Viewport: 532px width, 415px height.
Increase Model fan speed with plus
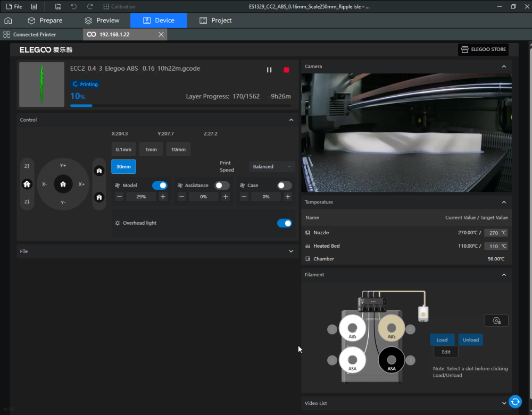(163, 197)
